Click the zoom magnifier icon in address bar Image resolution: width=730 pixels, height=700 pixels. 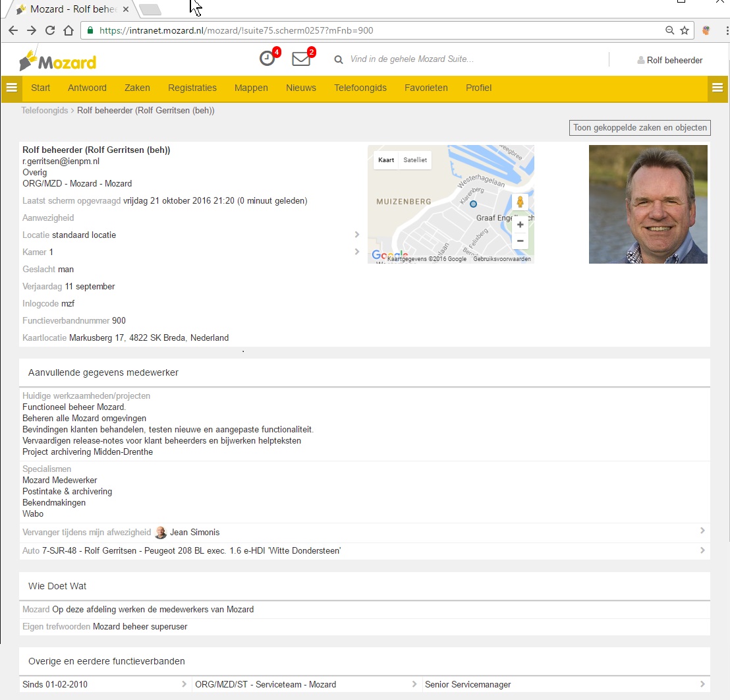[x=669, y=30]
